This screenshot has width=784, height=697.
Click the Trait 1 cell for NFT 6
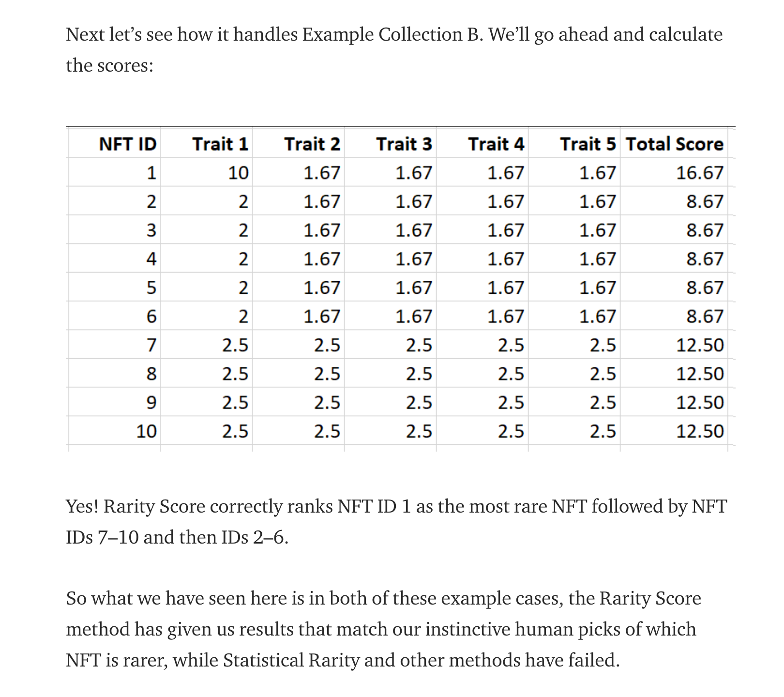coord(243,317)
